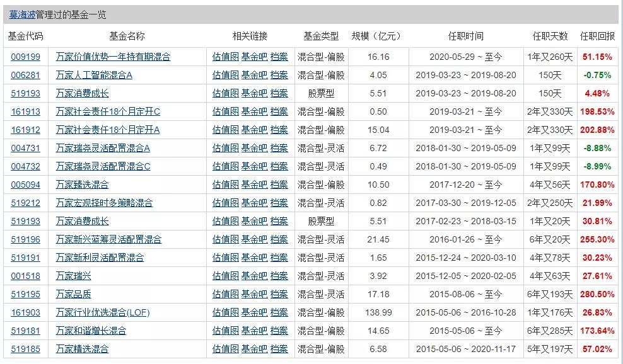Screen dimensions: 623x364
Task: Open fund code 519185 link
Action: 25,349
